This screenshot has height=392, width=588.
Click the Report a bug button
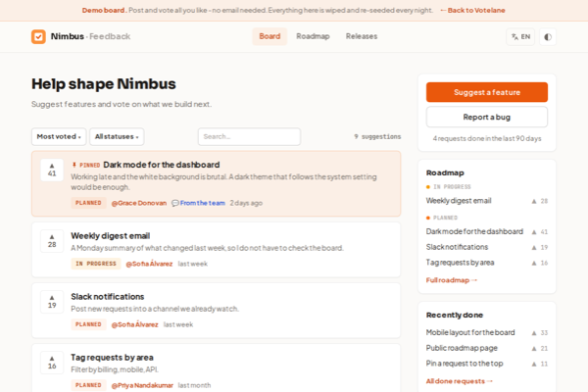tap(487, 117)
